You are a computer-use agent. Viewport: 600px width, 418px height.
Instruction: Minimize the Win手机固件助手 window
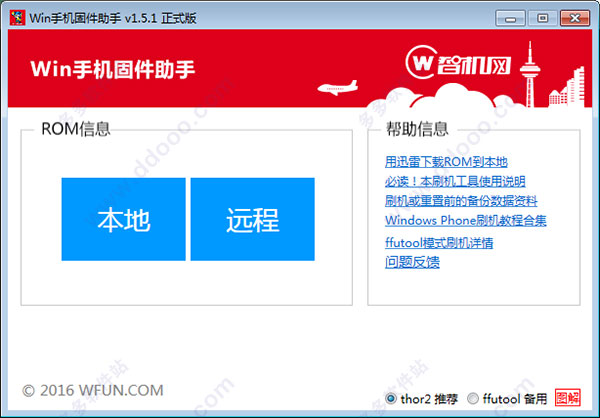click(510, 18)
